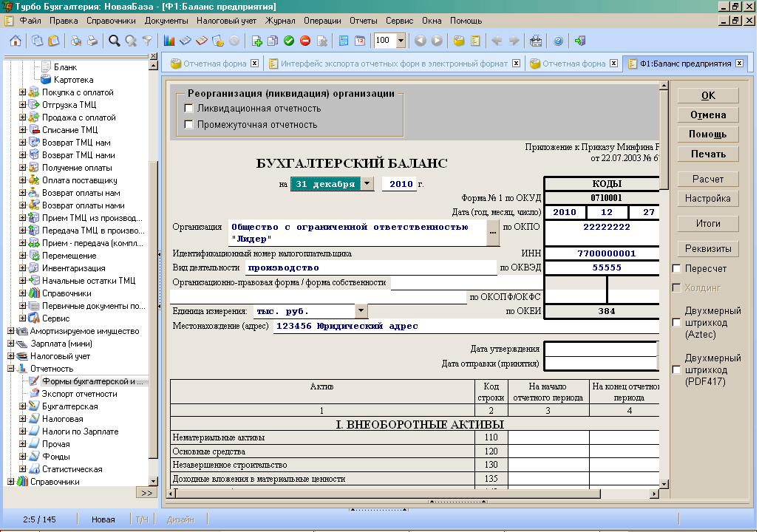Click the Расчет button
Viewport: 759px width, 532px height.
click(708, 179)
